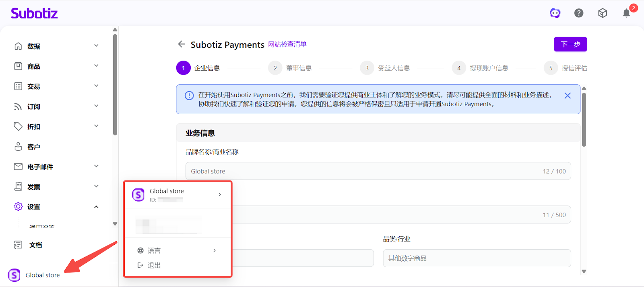Open the notifications bell icon
This screenshot has width=644, height=287.
[x=626, y=13]
